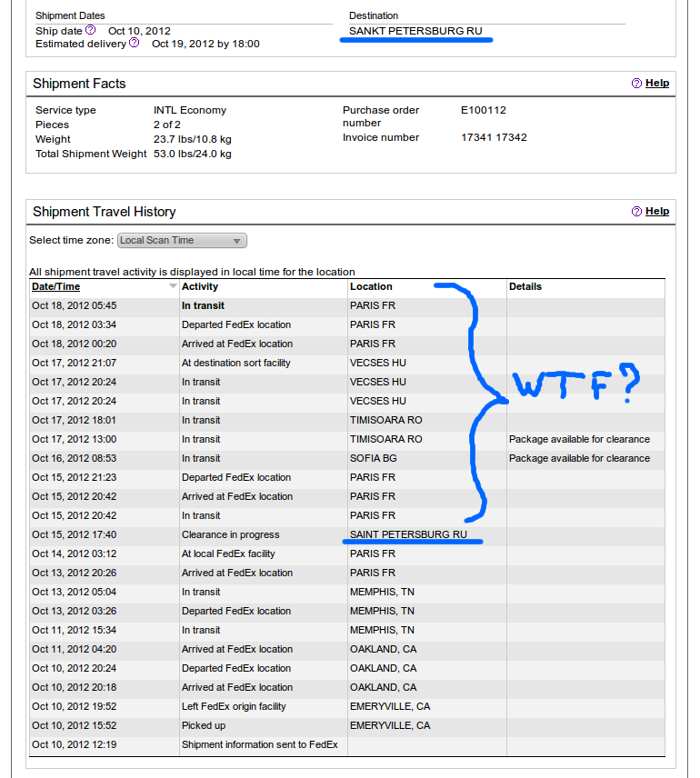This screenshot has height=778, width=700.
Task: Select total shipment weight 53.0 lbs/24.0 kg
Action: click(192, 154)
